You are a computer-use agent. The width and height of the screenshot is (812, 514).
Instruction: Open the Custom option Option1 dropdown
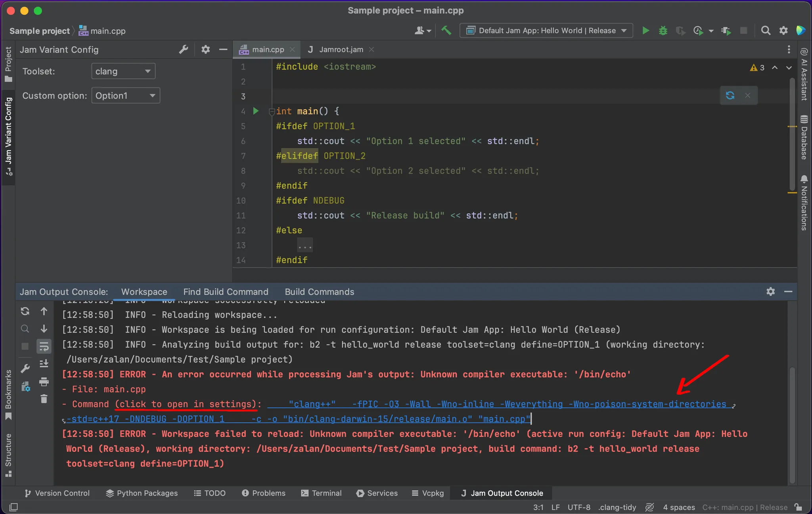[126, 96]
